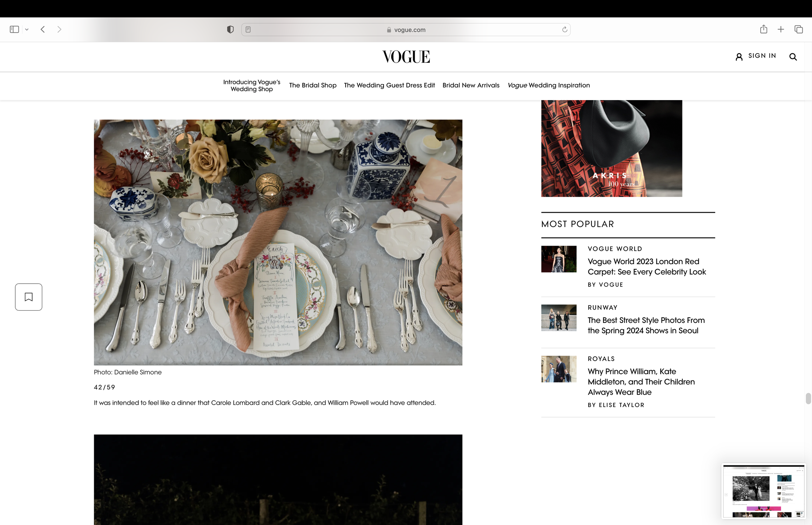Open the search magnifier icon
812x525 pixels.
tap(793, 57)
